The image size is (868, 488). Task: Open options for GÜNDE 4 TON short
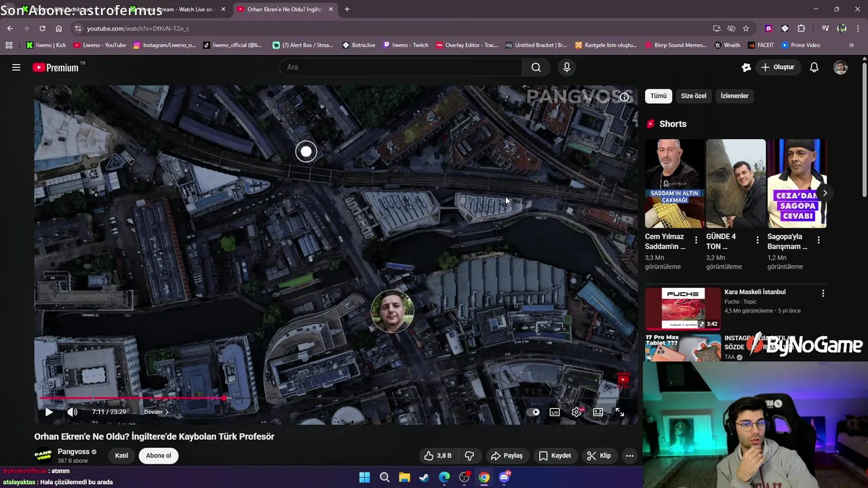click(x=757, y=240)
